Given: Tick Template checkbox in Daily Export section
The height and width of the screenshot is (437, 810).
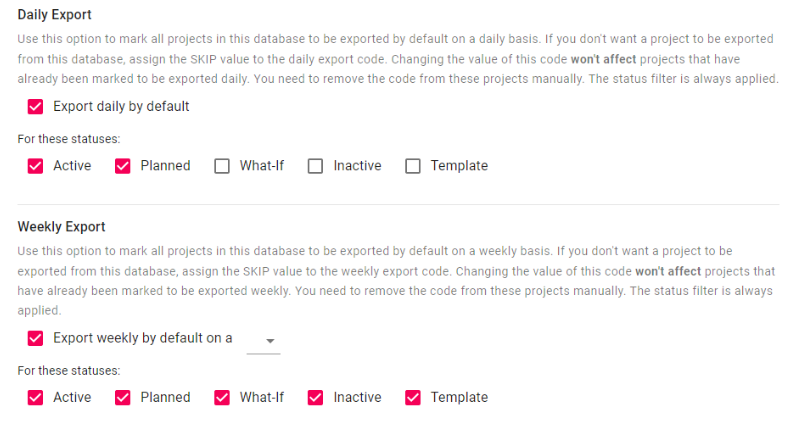Looking at the screenshot, I should (413, 166).
